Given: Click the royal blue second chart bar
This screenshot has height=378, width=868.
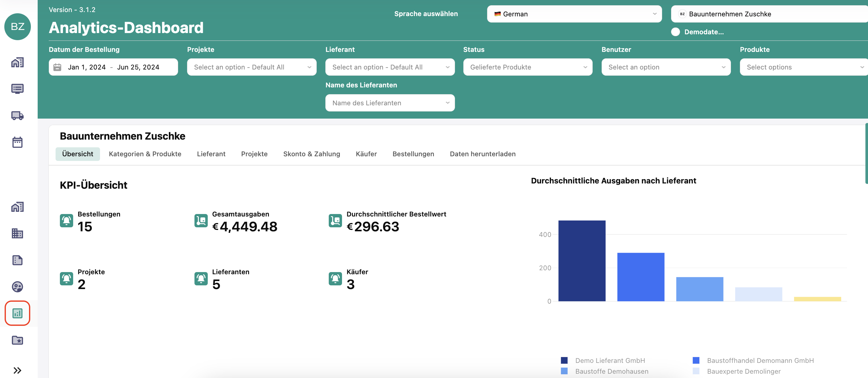Looking at the screenshot, I should [x=641, y=277].
